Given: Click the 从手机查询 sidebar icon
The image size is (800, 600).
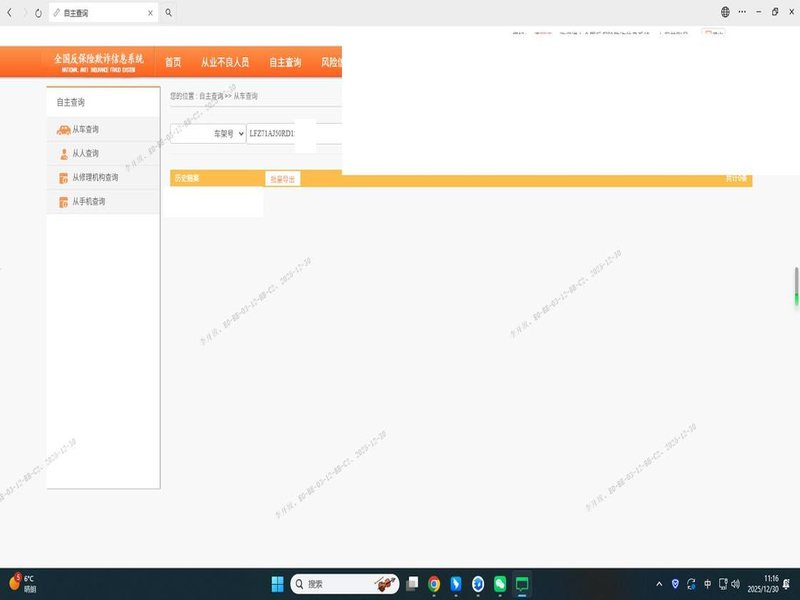Looking at the screenshot, I should [x=63, y=202].
